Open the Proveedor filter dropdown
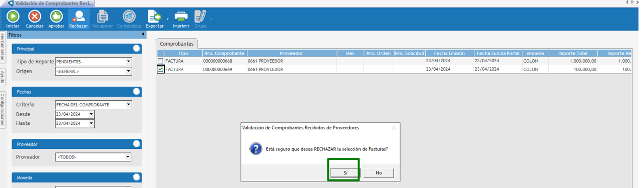Screen dimensions: 644x188 pyautogui.click(x=128, y=157)
